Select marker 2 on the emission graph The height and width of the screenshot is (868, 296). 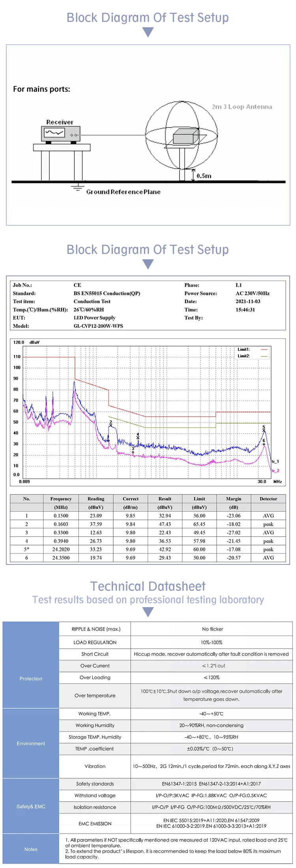[x=111, y=424]
